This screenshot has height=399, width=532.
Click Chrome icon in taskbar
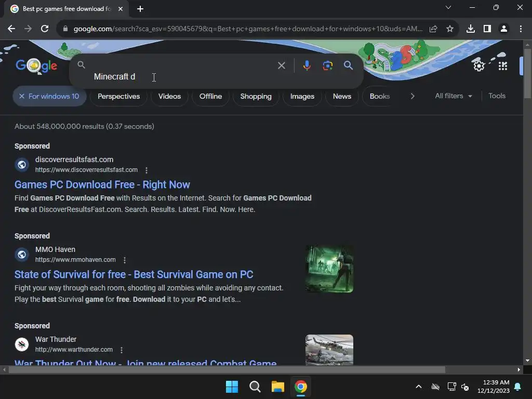[301, 387]
